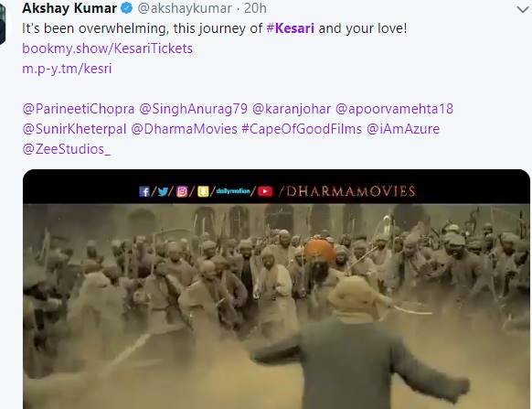This screenshot has width=532, height=409.
Task: Open the 20h tweet timestamp
Action: (x=255, y=8)
